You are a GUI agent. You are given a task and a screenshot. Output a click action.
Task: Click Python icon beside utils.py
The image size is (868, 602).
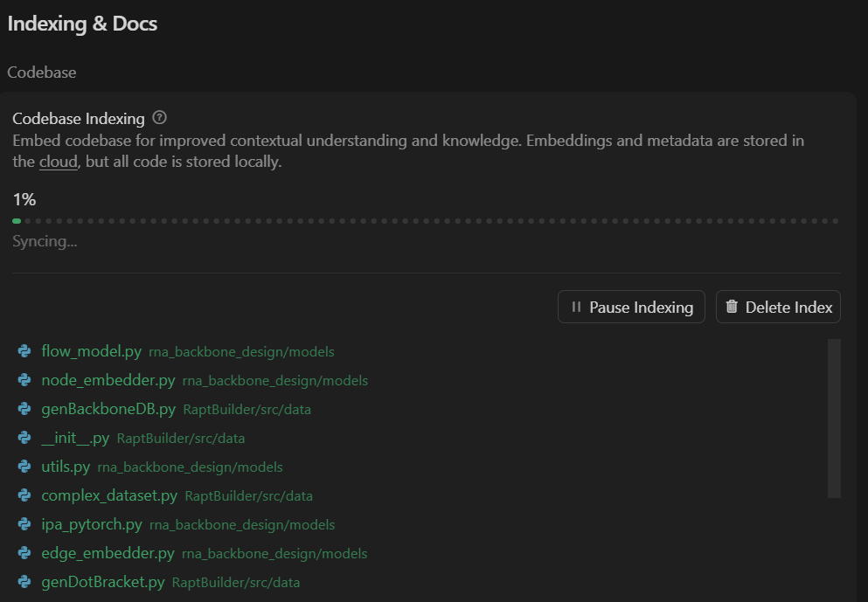click(x=24, y=467)
